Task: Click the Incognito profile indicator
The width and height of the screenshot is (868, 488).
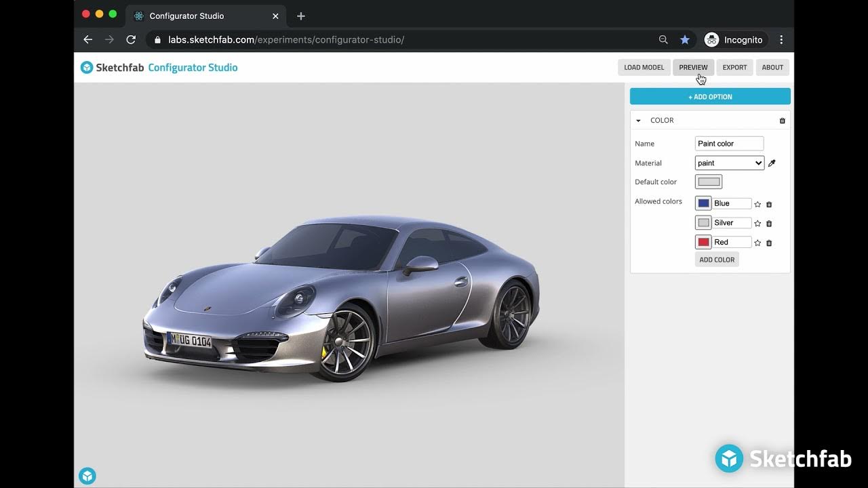Action: pyautogui.click(x=734, y=39)
